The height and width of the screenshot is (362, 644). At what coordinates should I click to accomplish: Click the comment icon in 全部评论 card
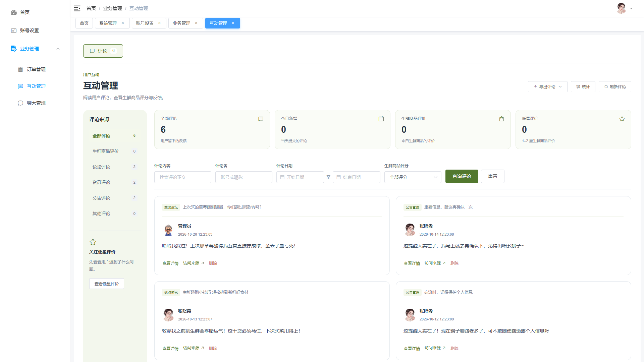click(x=261, y=119)
